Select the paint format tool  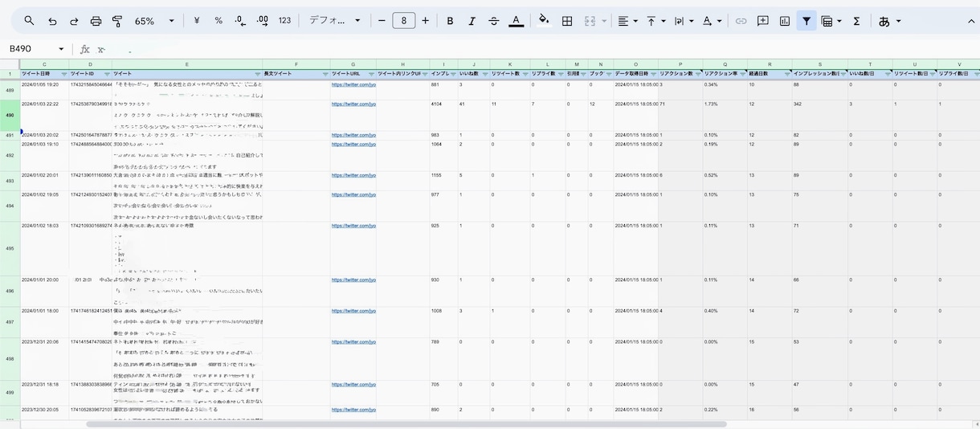coord(118,21)
